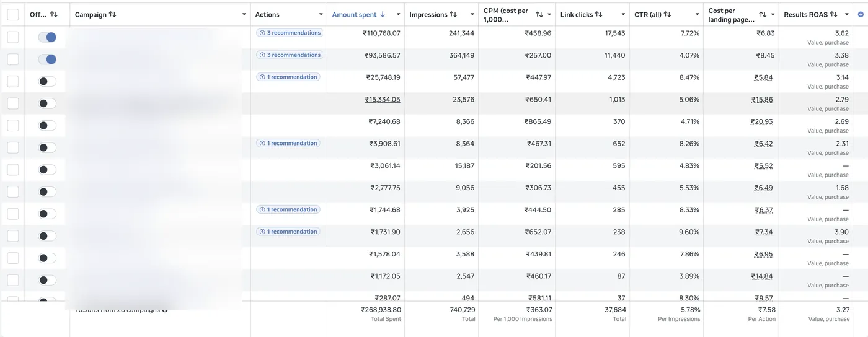Click the 9.60% CTR value
This screenshot has width=868, height=337.
click(689, 232)
